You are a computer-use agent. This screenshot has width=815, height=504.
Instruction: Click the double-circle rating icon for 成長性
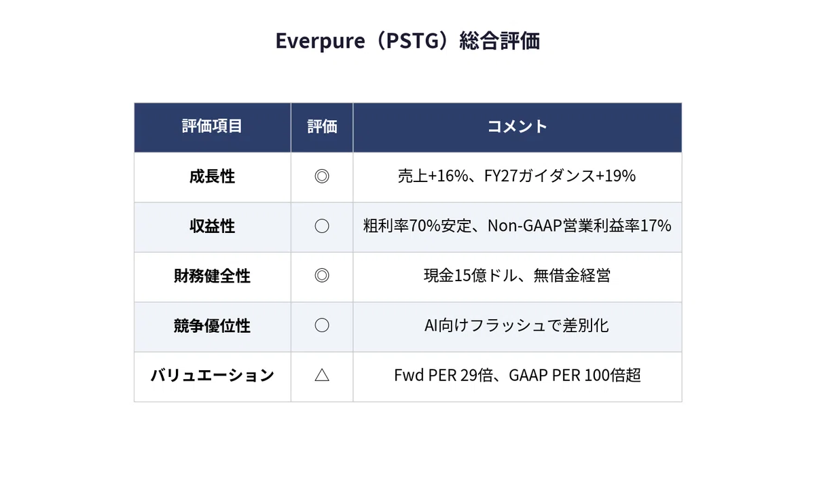(x=322, y=177)
